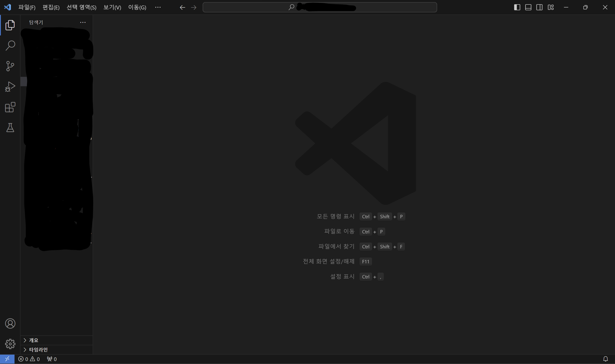The width and height of the screenshot is (615, 364).
Task: Open the Manage gear icon
Action: tap(10, 344)
